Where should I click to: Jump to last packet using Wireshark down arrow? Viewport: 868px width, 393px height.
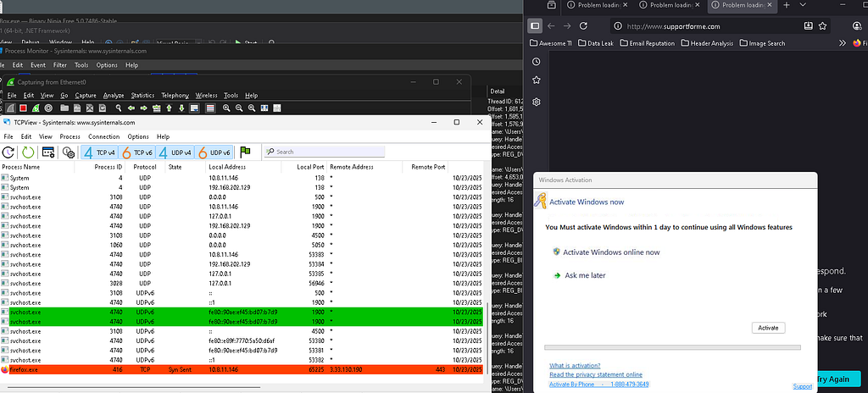[x=181, y=108]
